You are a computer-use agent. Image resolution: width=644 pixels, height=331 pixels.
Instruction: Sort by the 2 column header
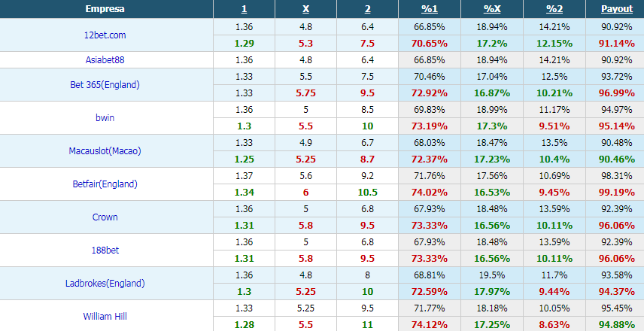point(367,9)
